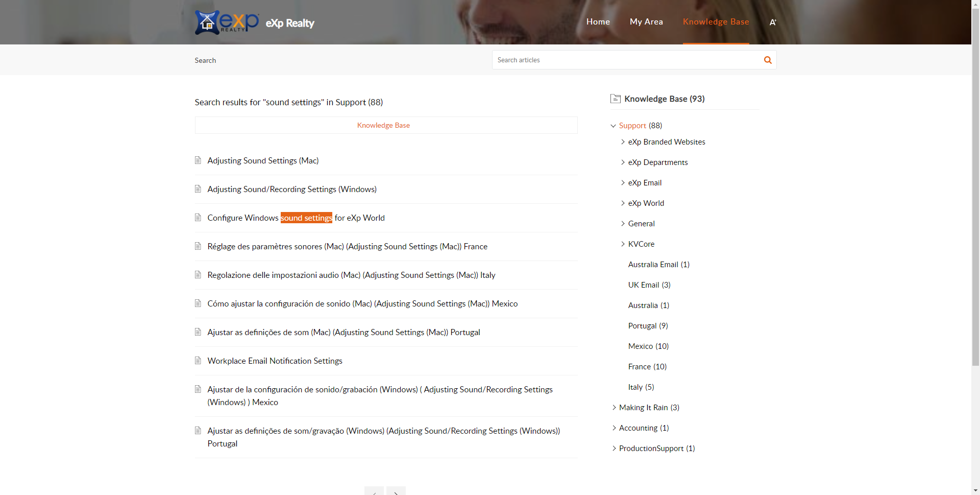Select eXp World category label

point(646,203)
